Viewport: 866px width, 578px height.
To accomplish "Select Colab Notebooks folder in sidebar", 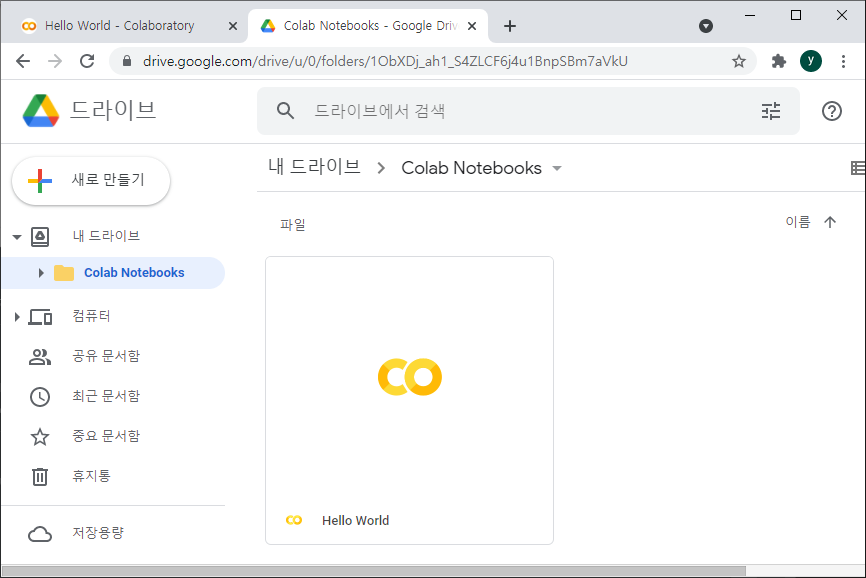I will click(x=113, y=273).
